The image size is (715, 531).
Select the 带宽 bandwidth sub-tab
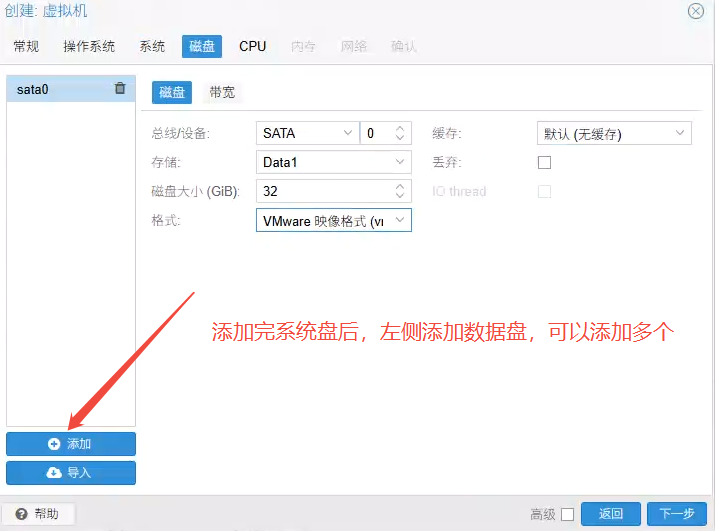[222, 92]
